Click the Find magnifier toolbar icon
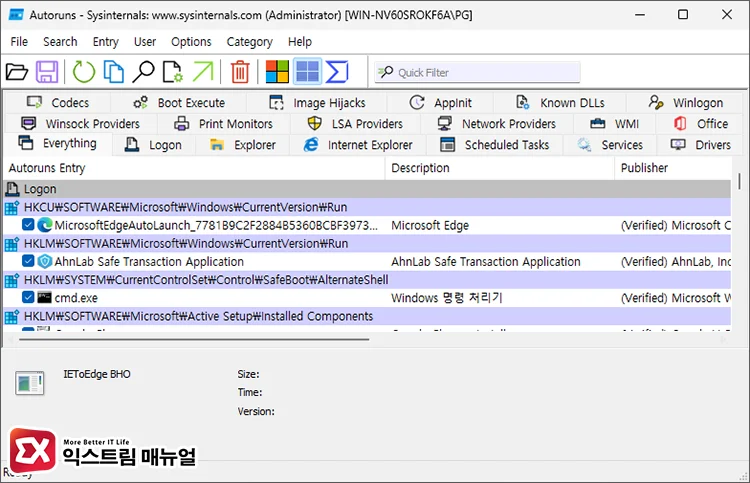This screenshot has height=483, width=750. [x=143, y=72]
